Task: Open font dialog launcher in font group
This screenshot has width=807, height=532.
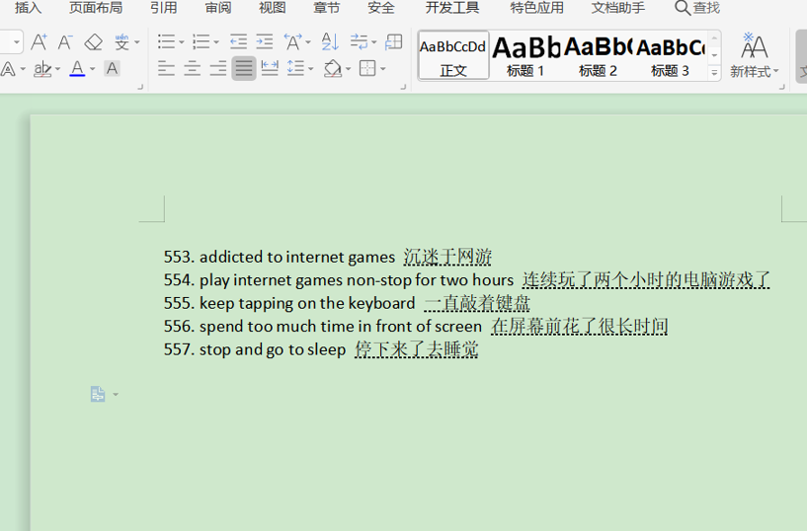Action: coord(140,88)
